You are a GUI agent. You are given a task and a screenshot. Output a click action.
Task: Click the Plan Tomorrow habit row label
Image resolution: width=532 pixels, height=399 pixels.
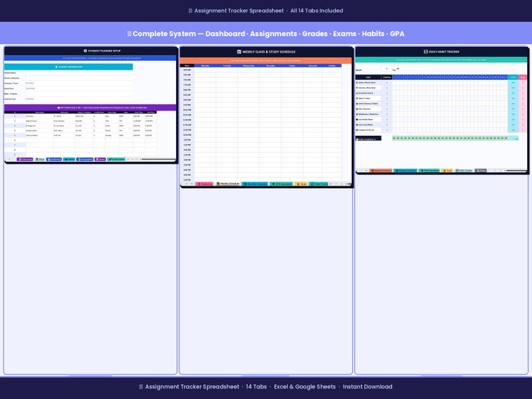point(368,109)
